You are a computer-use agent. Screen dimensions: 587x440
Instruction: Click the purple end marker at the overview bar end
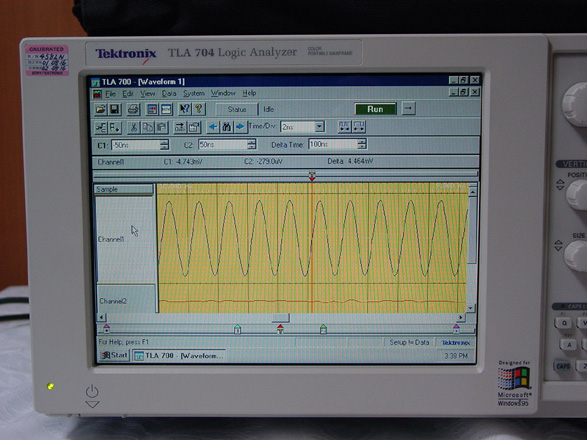[456, 329]
